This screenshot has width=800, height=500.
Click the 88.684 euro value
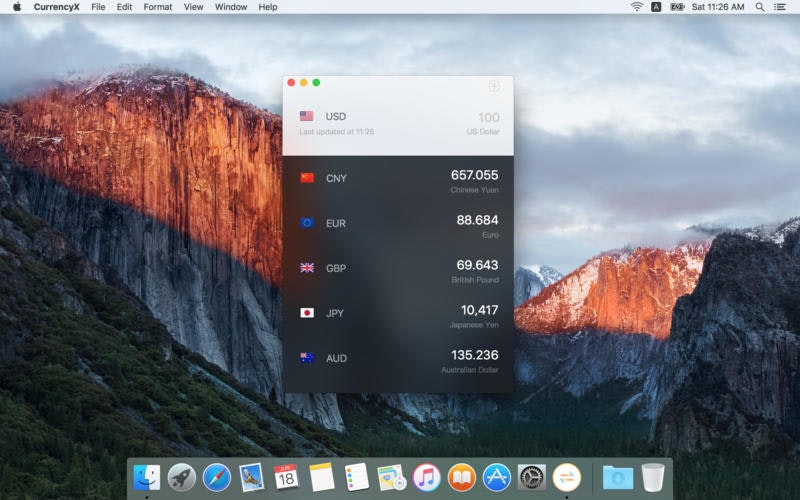477,220
